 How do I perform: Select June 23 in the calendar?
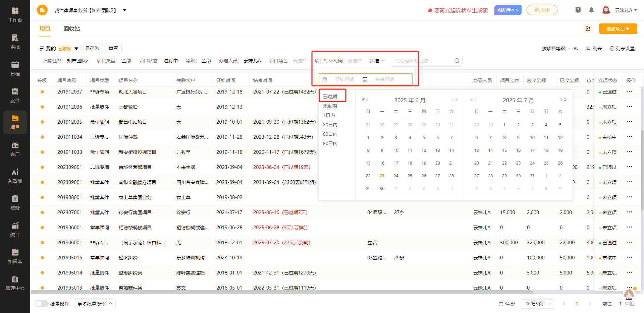pos(382,176)
